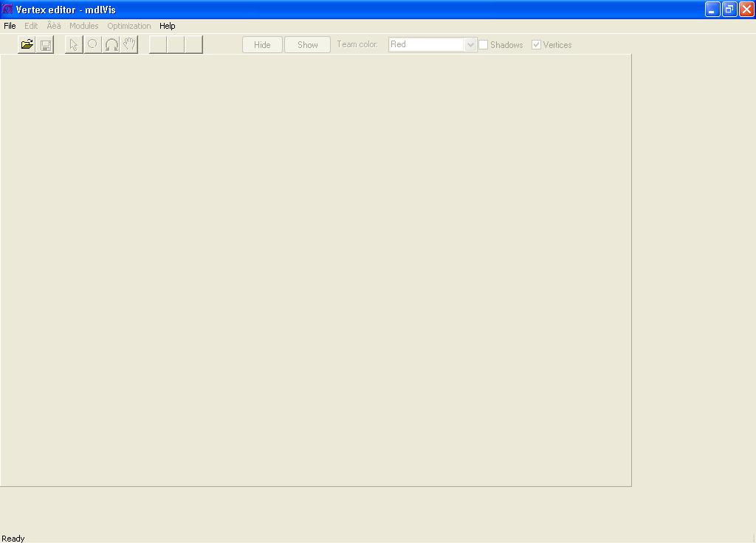The height and width of the screenshot is (543, 756).
Task: Toggle the Shadows checkbox
Action: click(484, 45)
